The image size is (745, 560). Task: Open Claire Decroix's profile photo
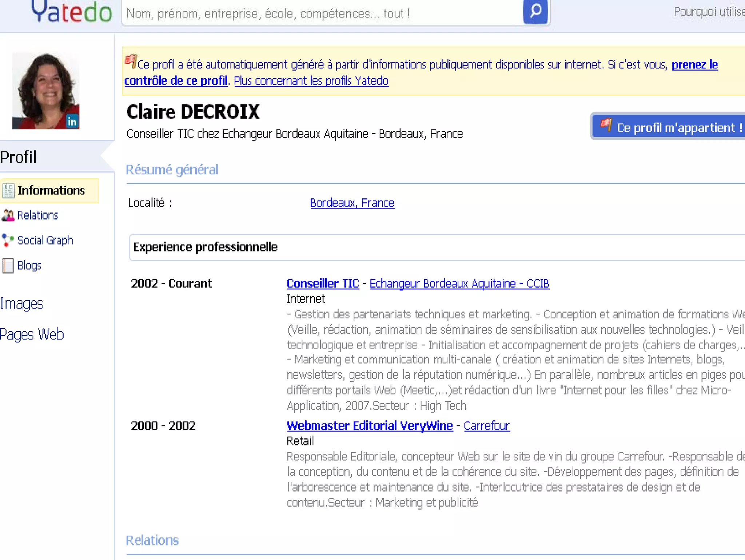[x=46, y=91]
